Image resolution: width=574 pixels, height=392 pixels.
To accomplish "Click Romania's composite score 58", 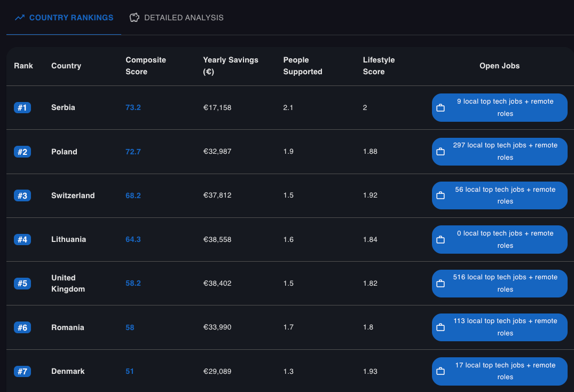I will pyautogui.click(x=130, y=327).
